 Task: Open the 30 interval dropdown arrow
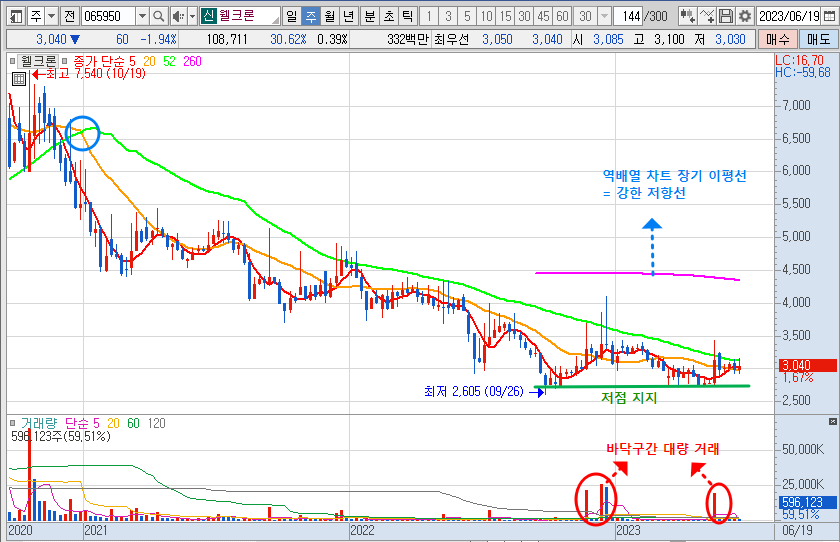click(x=604, y=16)
